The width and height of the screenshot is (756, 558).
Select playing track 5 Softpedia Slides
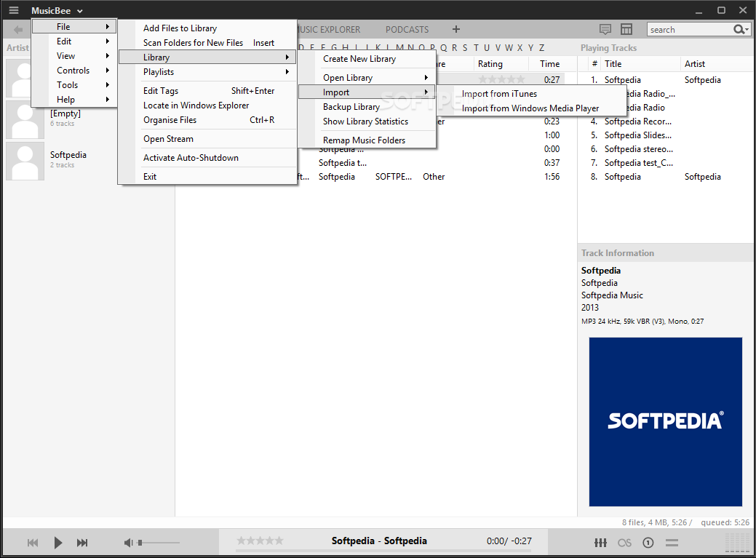pos(665,135)
